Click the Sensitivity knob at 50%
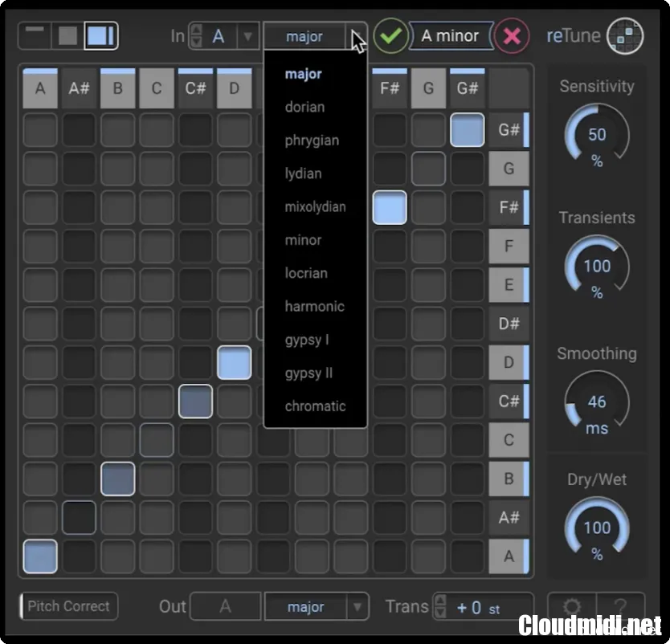The image size is (670, 644). tap(597, 135)
